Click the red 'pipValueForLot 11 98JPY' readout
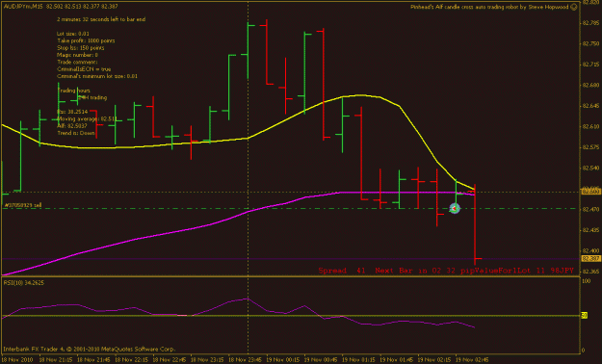 [517, 271]
